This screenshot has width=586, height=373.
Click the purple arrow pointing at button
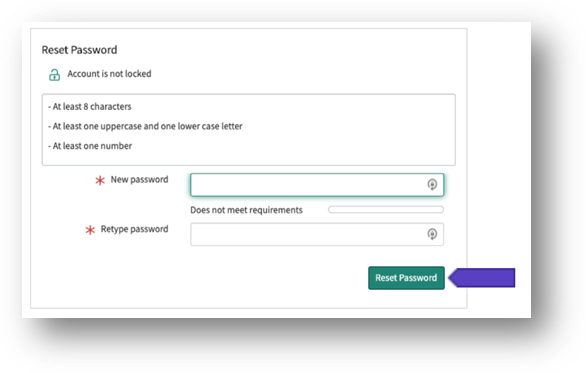pyautogui.click(x=482, y=278)
